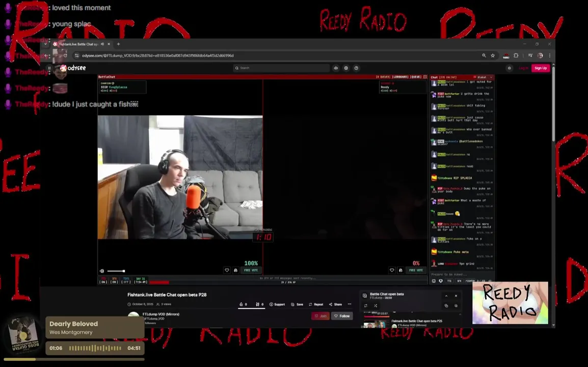Mute the video with the speaker icon
The width and height of the screenshot is (588, 367).
pyautogui.click(x=102, y=271)
